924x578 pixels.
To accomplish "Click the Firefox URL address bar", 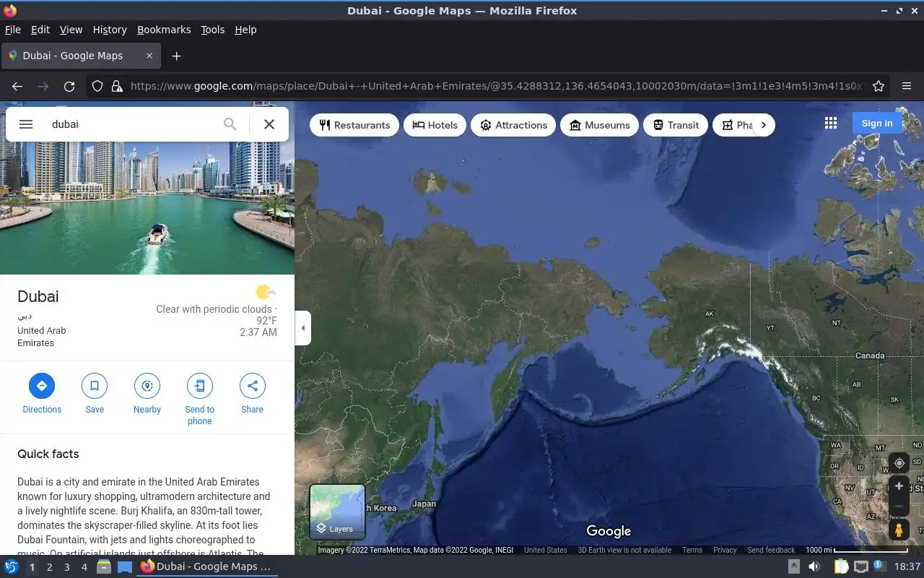I will point(496,86).
